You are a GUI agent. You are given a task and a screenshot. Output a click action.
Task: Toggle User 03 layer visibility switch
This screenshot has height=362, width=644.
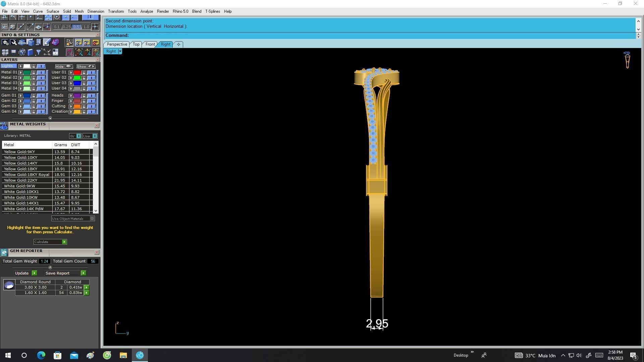(x=91, y=83)
